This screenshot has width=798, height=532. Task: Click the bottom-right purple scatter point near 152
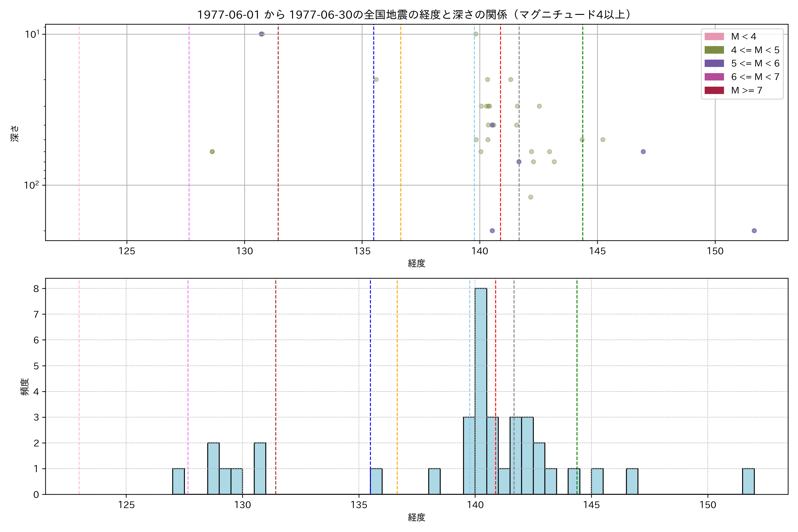(x=754, y=231)
